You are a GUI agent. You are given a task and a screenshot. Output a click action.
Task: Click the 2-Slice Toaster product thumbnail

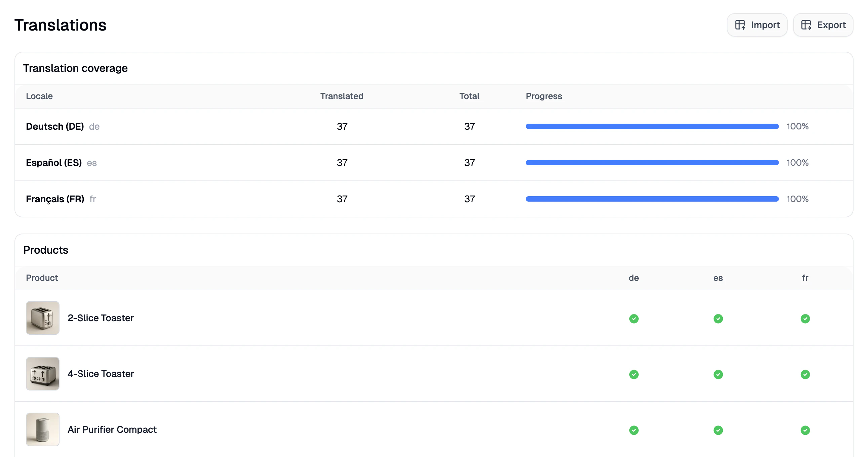(x=42, y=318)
